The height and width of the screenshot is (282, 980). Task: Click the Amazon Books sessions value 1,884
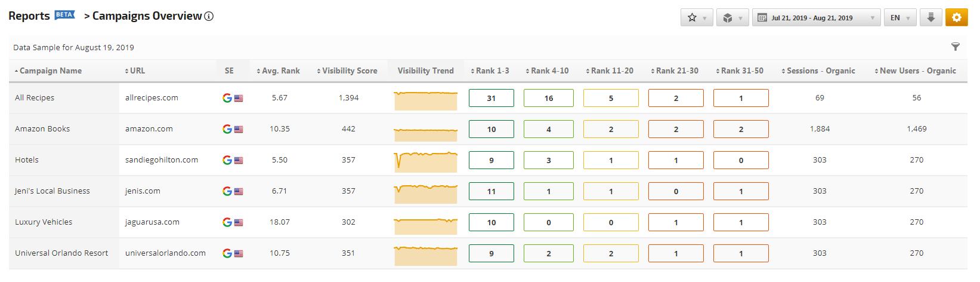coord(820,128)
